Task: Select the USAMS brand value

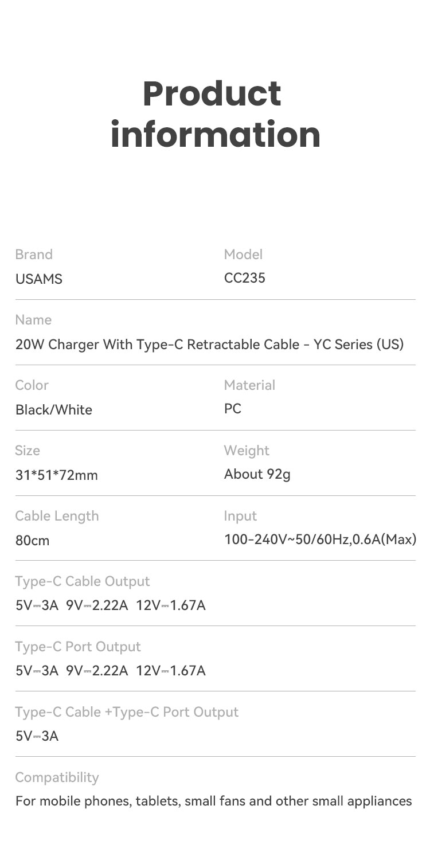Action: (x=39, y=279)
